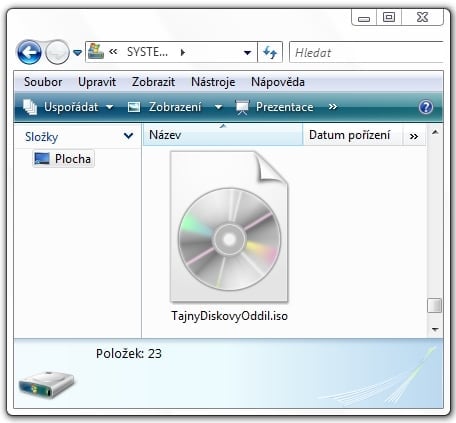Viewport: 456px width, 423px height.
Task: Click the Zobrazení toolbar button
Action: pyautogui.click(x=165, y=107)
